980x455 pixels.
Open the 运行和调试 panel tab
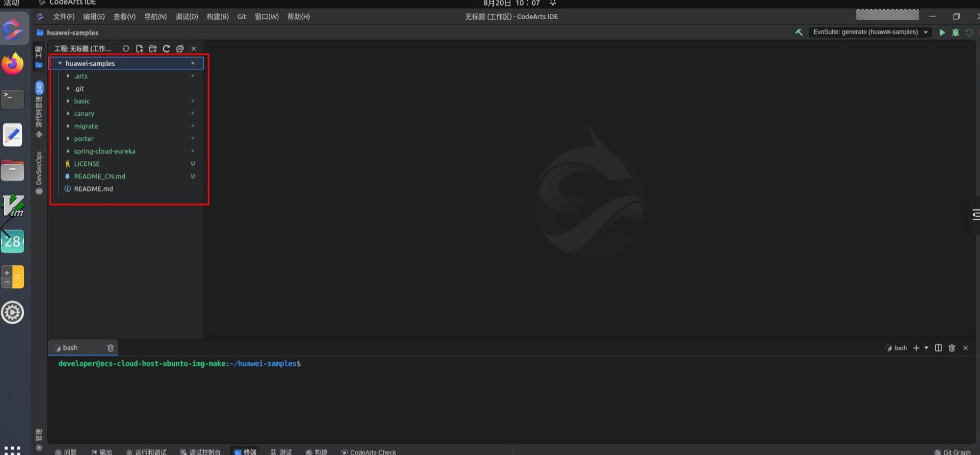(x=146, y=452)
